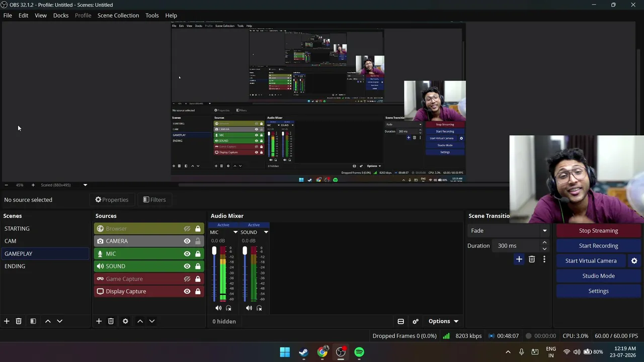This screenshot has width=644, height=362.
Task: Remove the selected scene using the Scenes trash icon
Action: 19,321
